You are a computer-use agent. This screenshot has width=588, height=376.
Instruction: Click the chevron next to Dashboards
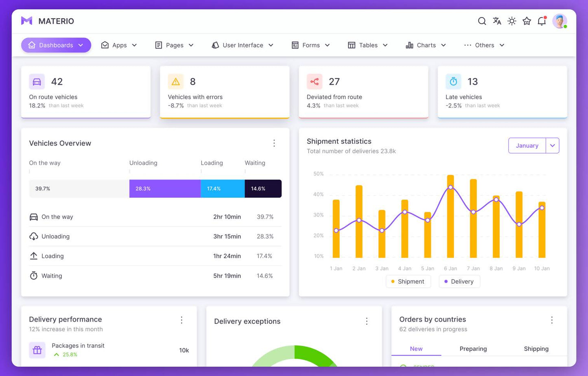pos(81,45)
